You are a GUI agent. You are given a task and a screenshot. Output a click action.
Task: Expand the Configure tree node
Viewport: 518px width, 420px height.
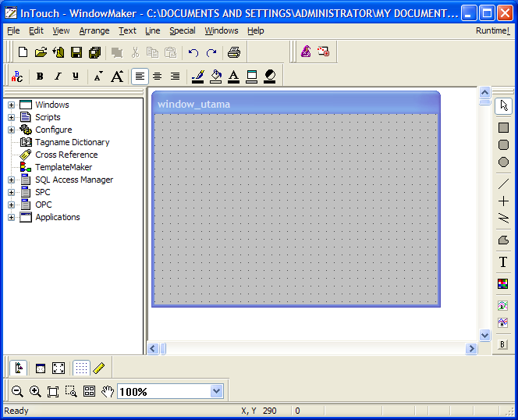click(11, 130)
